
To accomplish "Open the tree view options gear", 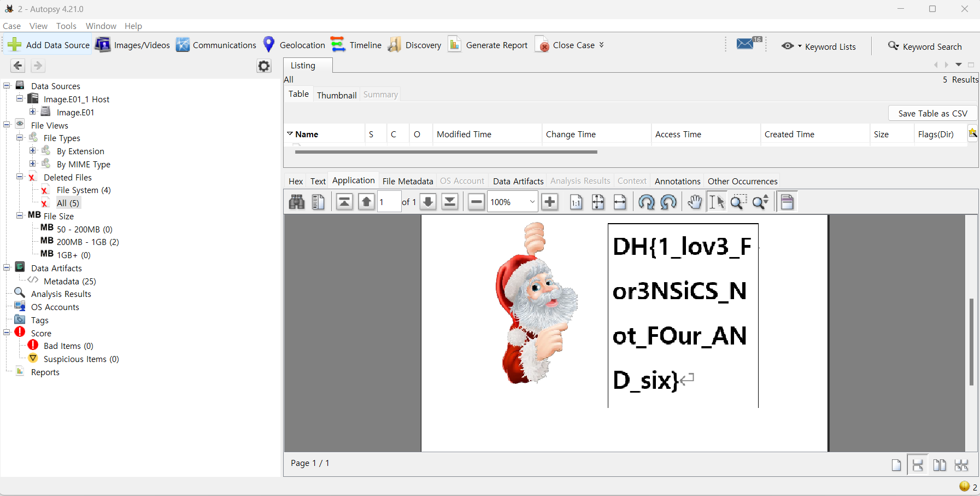I will (x=264, y=66).
